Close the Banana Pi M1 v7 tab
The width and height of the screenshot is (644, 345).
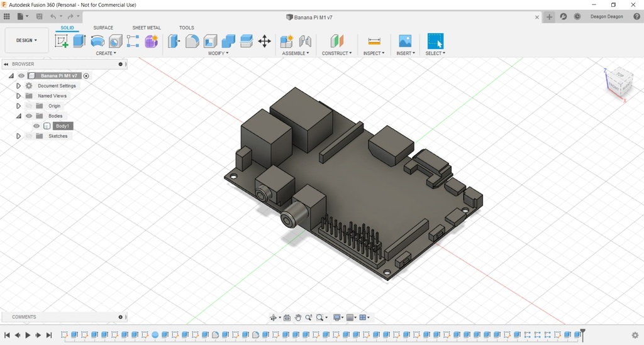point(537,17)
